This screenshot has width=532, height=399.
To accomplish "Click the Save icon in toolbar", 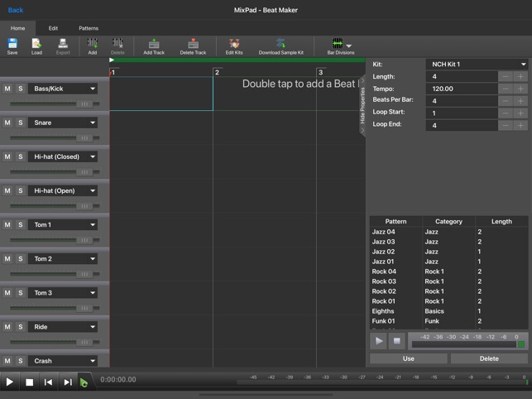I will (x=12, y=46).
